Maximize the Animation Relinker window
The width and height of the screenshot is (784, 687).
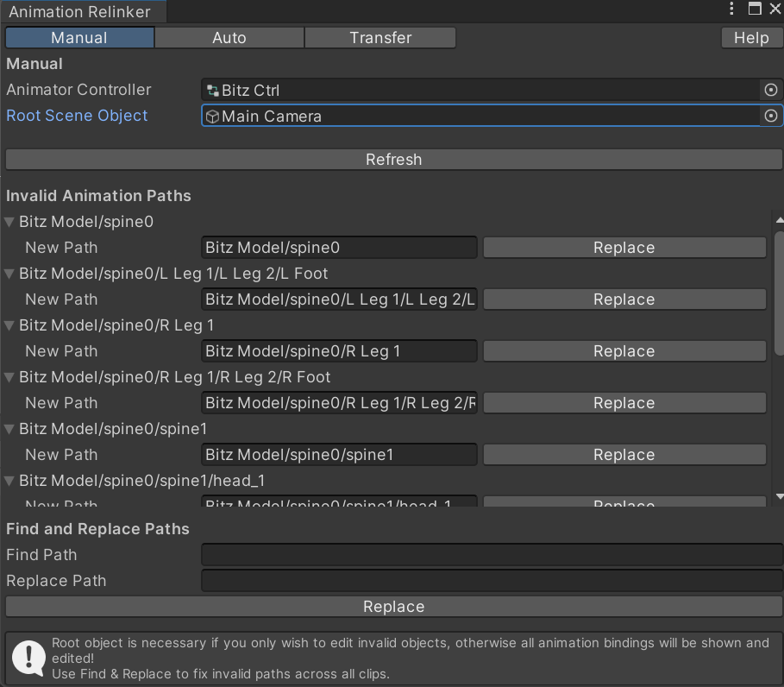point(755,9)
